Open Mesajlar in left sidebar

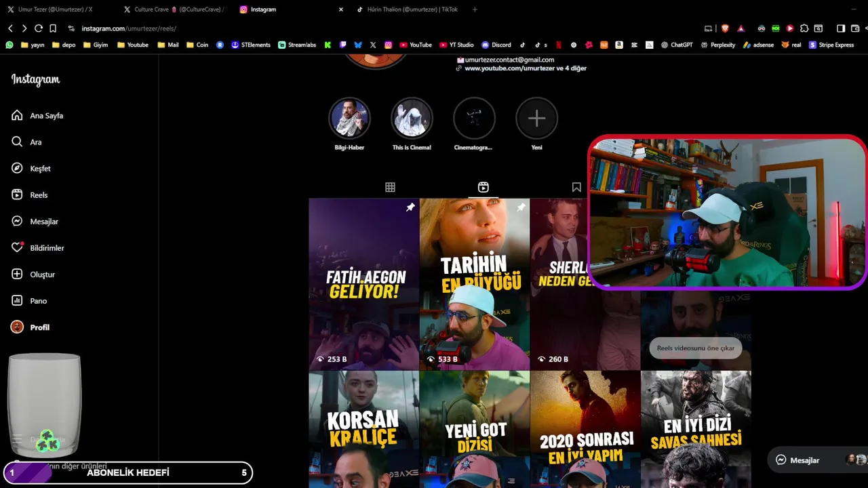point(35,222)
